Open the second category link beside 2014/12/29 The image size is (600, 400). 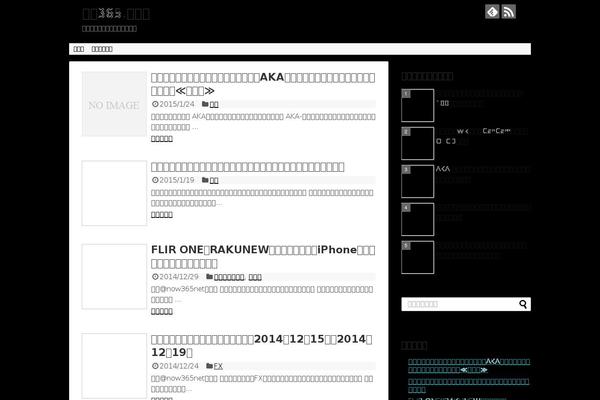255,277
